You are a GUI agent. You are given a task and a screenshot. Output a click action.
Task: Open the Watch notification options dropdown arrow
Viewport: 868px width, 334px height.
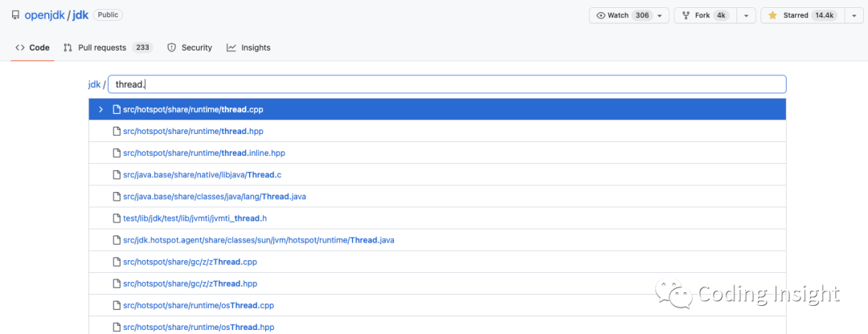click(659, 15)
